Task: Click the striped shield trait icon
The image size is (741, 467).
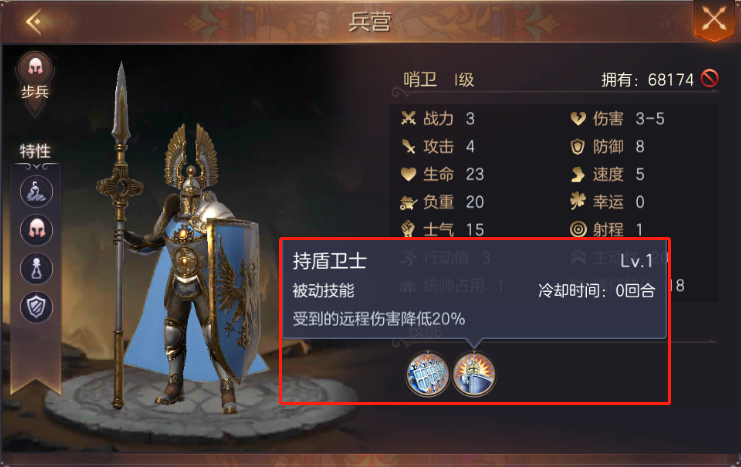Action: click(x=36, y=307)
